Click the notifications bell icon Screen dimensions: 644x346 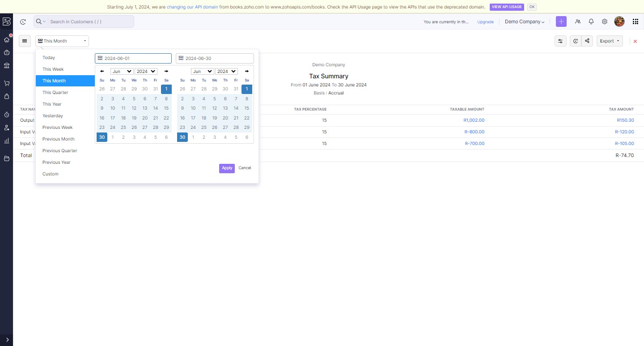tap(591, 21)
